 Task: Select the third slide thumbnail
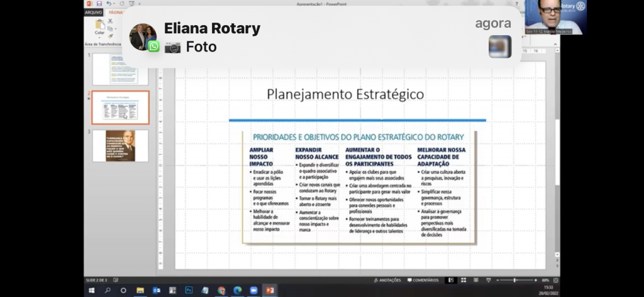point(121,146)
